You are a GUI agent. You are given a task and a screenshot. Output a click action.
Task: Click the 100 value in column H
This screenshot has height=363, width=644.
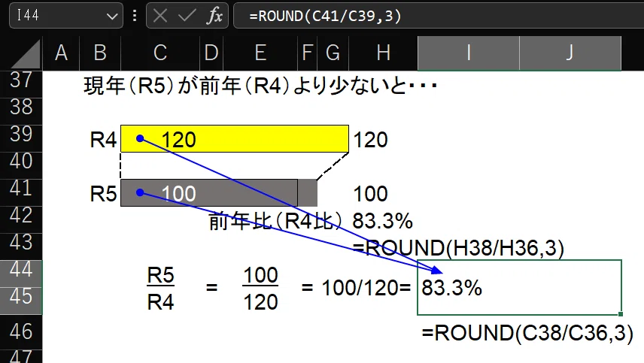point(370,194)
